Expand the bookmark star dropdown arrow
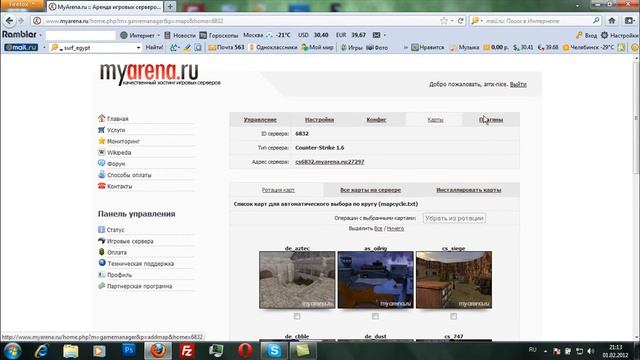Screen dimensions: 640x360 click(452, 21)
